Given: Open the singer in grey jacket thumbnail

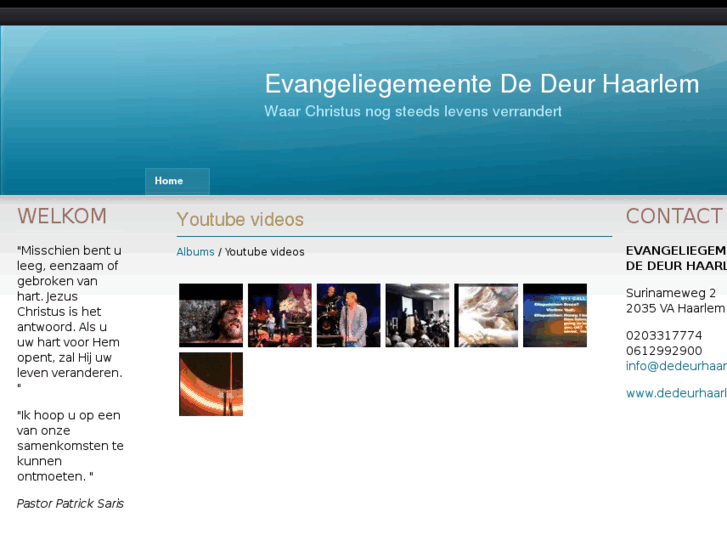Looking at the screenshot, I should point(348,315).
